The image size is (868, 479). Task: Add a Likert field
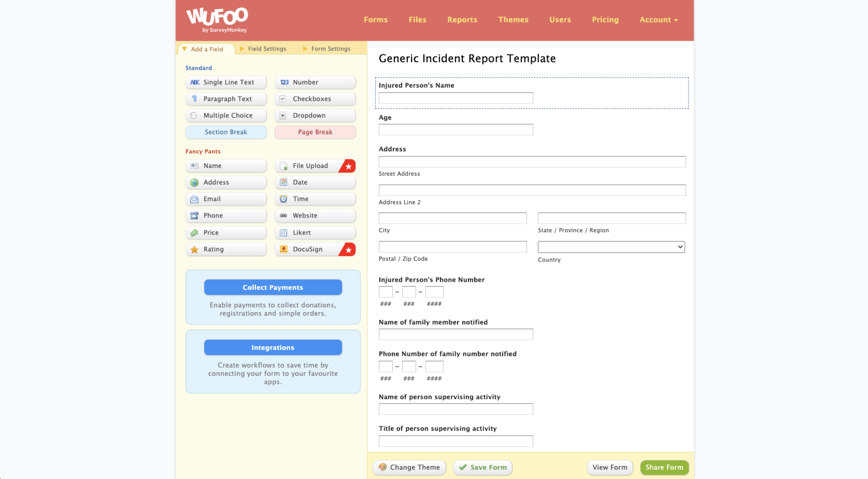pyautogui.click(x=315, y=232)
